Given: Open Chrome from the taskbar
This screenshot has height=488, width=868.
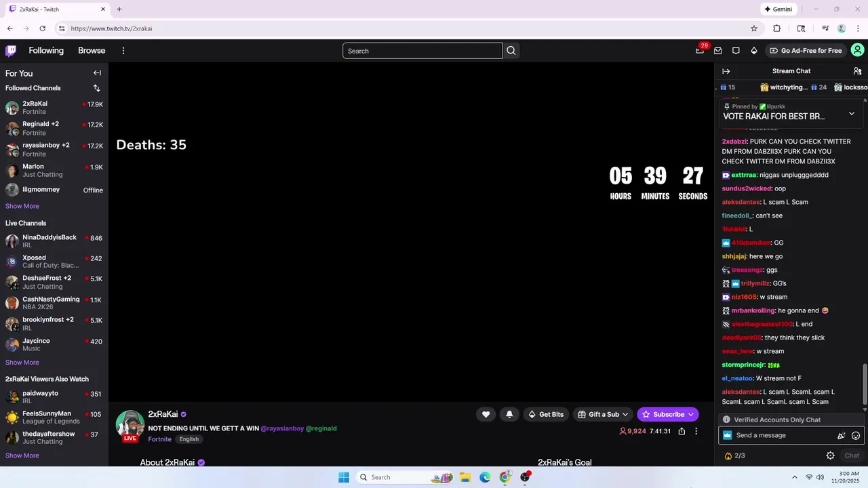Looking at the screenshot, I should pos(505,477).
